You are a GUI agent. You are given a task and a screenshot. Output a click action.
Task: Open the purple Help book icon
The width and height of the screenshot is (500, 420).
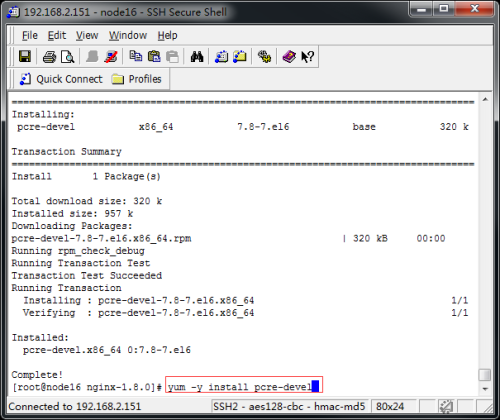[289, 56]
